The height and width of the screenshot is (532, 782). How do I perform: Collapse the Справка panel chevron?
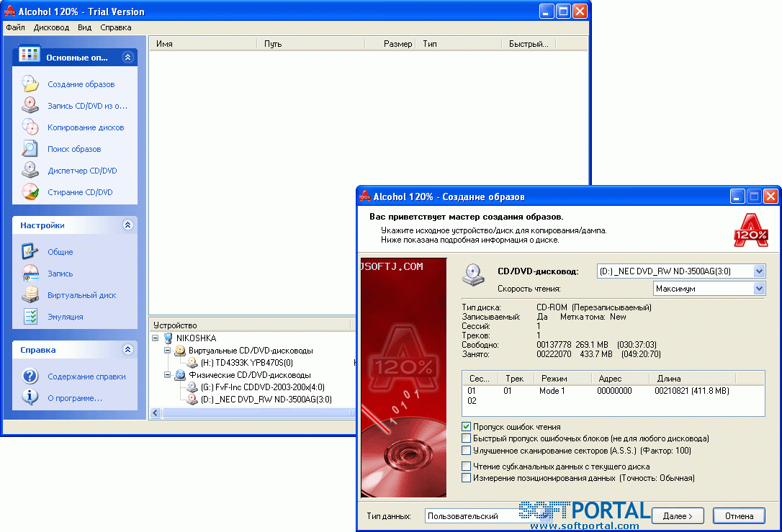coord(127,349)
